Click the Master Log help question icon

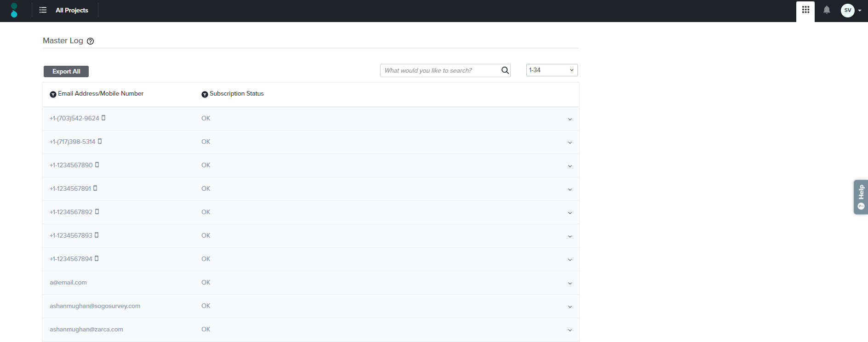(91, 41)
